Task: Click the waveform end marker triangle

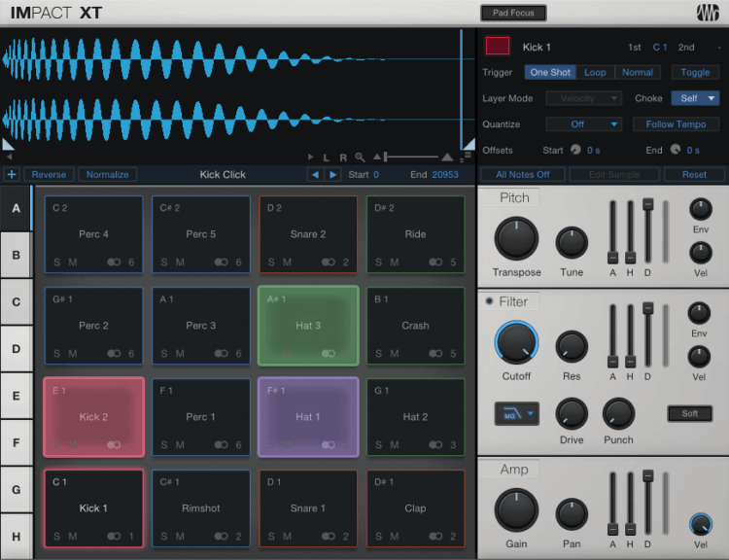Action: click(x=469, y=144)
